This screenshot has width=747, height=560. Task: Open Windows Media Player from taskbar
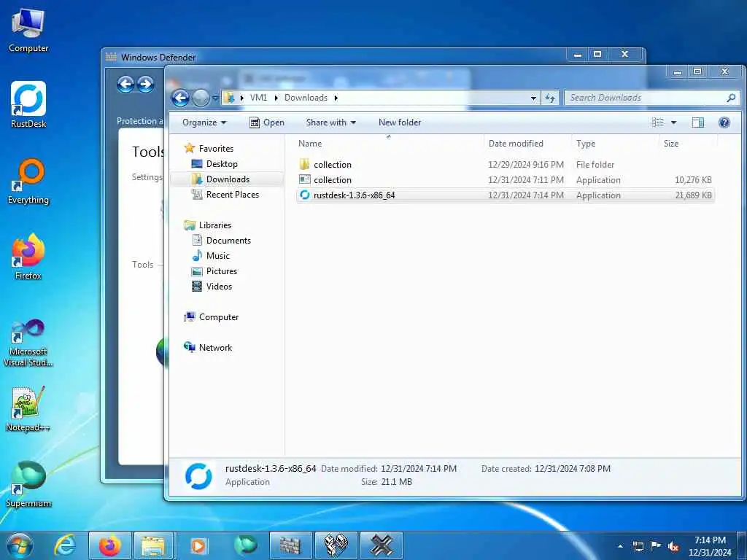(x=198, y=545)
